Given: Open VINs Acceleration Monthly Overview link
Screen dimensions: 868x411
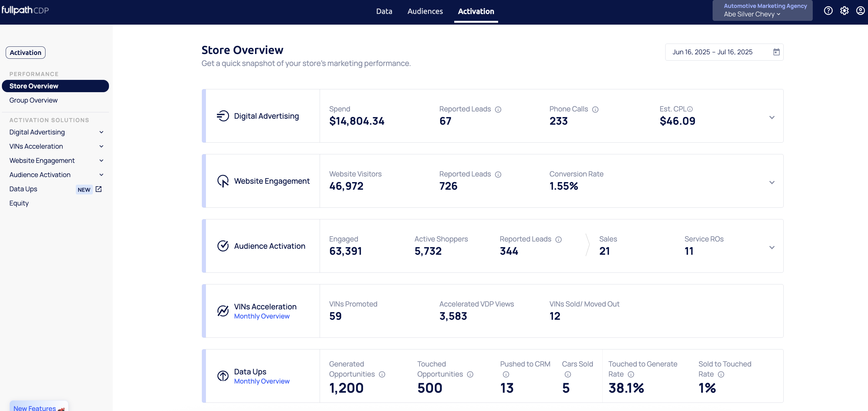Looking at the screenshot, I should point(262,316).
